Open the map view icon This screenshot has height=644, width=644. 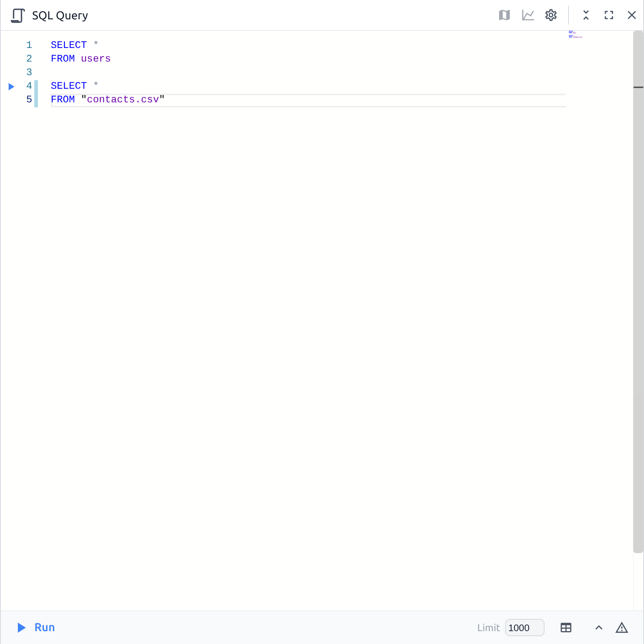(504, 15)
